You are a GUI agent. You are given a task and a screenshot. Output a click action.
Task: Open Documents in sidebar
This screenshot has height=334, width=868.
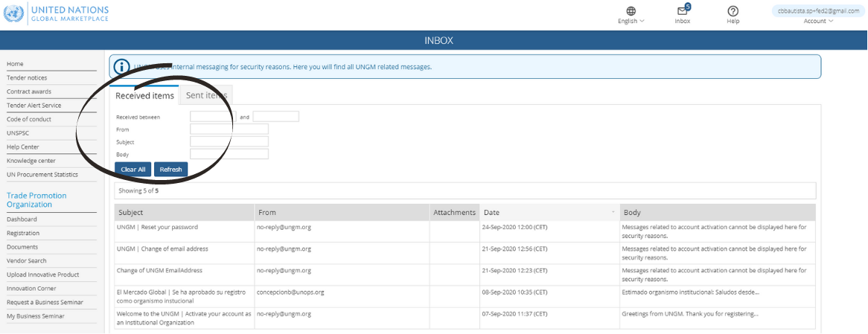22,247
